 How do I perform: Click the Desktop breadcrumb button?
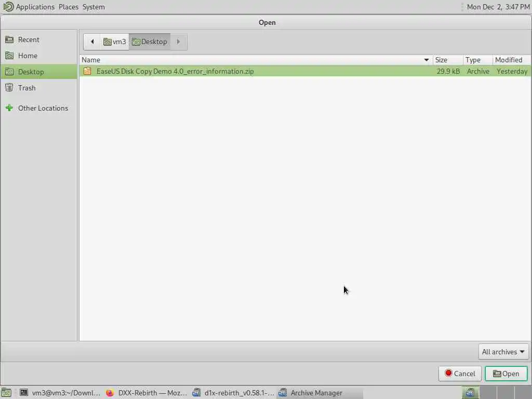150,42
